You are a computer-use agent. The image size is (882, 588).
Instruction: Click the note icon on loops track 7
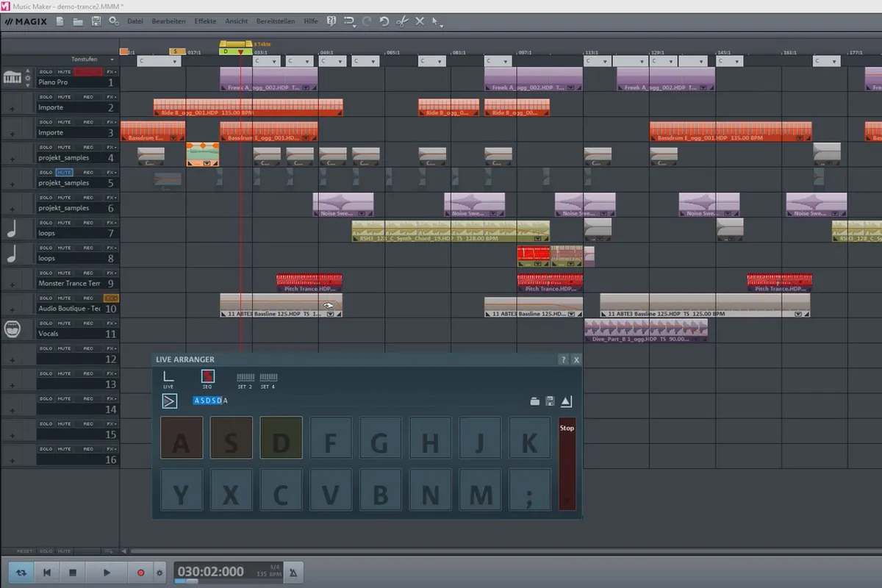pos(12,228)
